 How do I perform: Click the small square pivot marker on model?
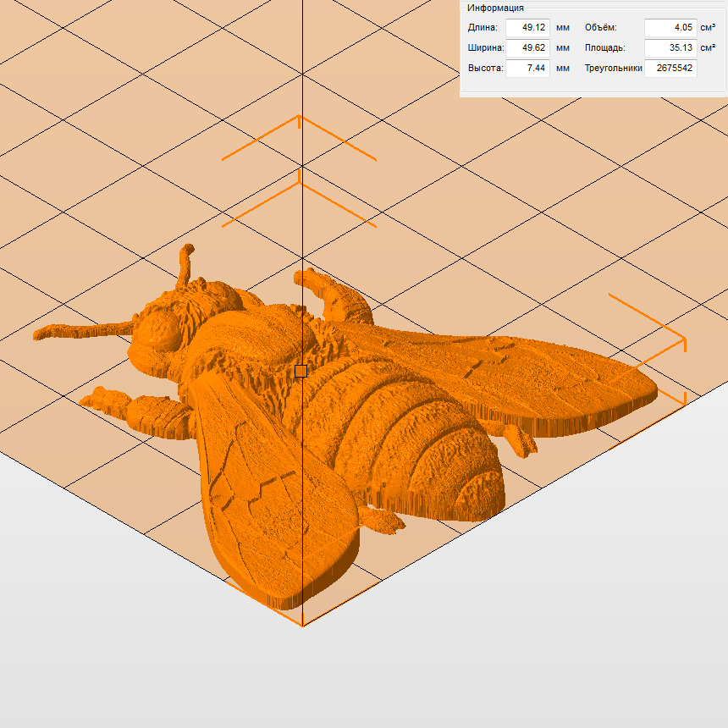click(301, 371)
